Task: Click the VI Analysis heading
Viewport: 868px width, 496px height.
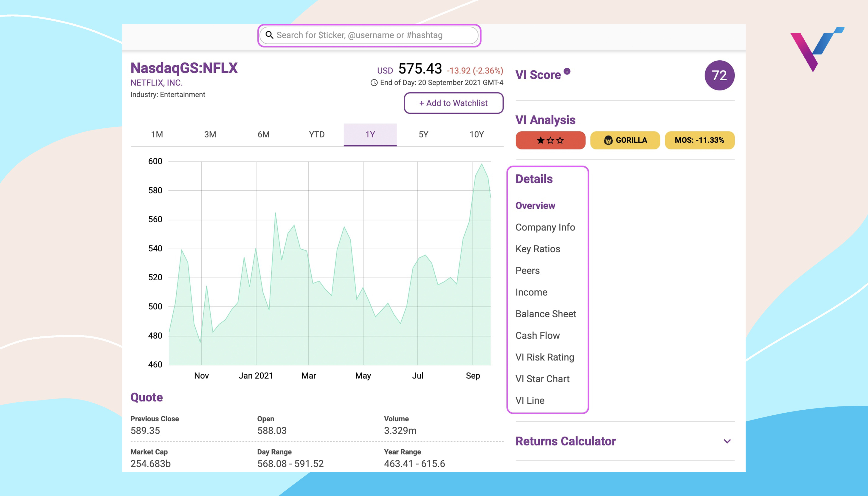Action: tap(545, 120)
